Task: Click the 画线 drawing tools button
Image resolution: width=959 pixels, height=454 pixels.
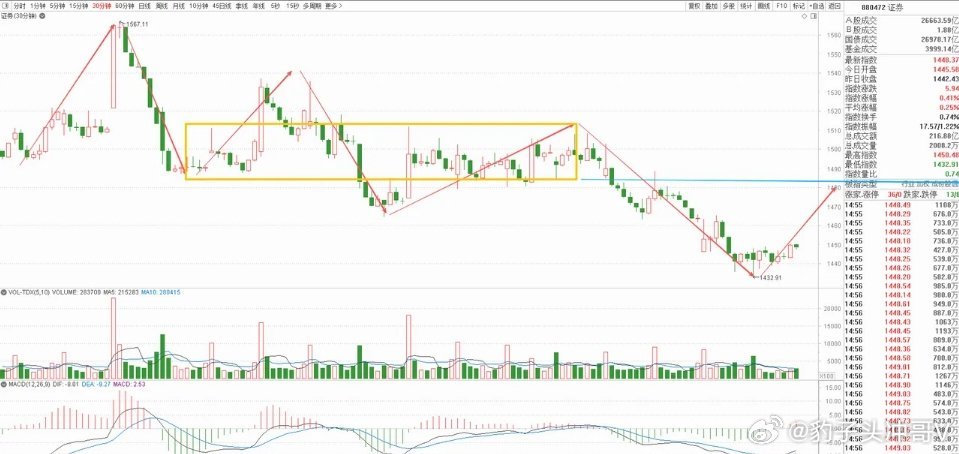Action: click(764, 6)
